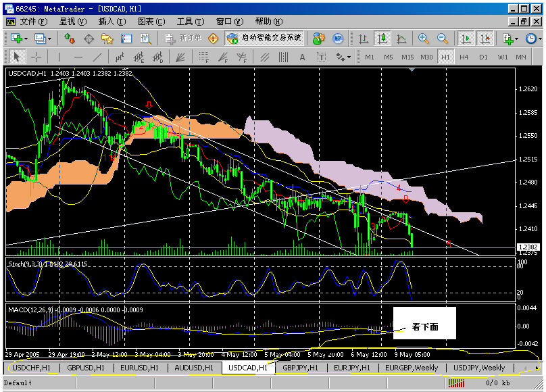Select the equidistant channel tool
The width and height of the screenshot is (546, 392).
tap(264, 56)
